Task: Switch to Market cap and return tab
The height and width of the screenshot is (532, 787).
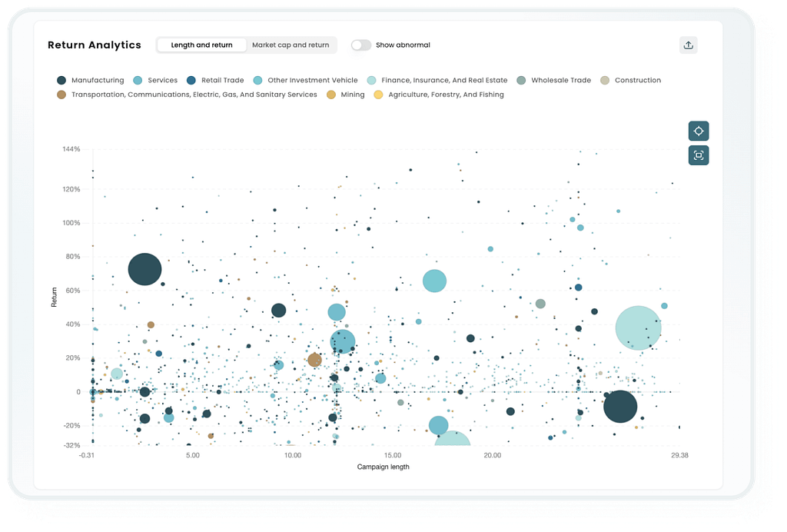Action: 291,45
